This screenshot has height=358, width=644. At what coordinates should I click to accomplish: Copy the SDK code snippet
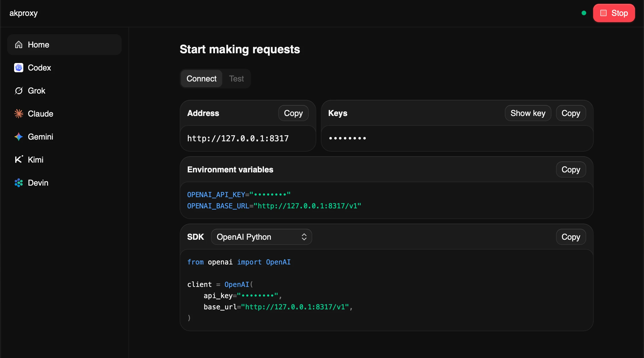click(x=571, y=237)
